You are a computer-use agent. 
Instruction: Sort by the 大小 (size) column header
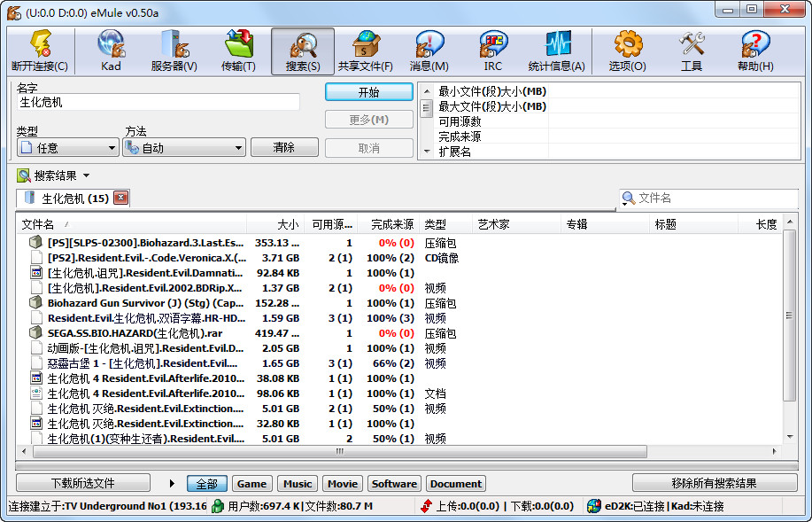[x=275, y=224]
